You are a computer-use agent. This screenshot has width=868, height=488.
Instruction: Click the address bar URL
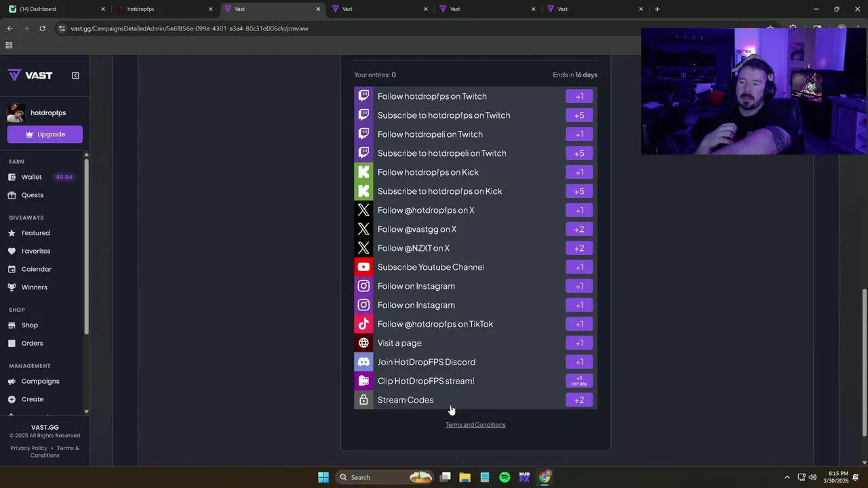coord(189,28)
